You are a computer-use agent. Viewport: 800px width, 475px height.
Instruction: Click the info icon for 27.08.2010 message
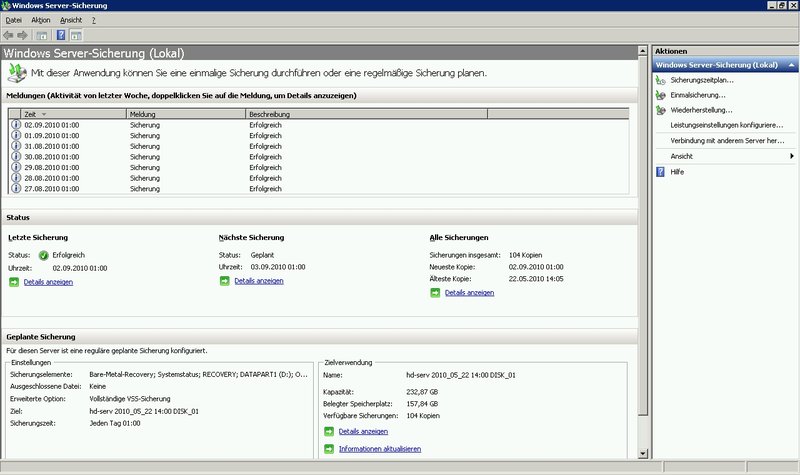click(16, 188)
